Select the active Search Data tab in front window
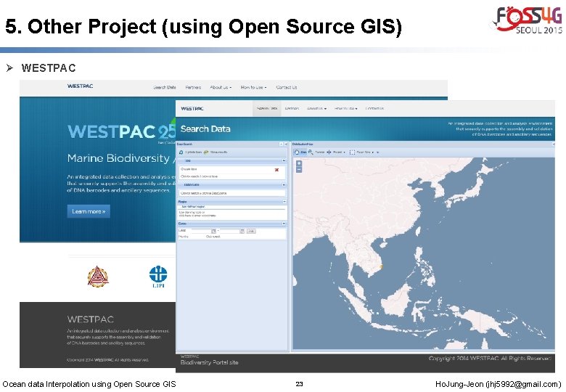 (267, 109)
